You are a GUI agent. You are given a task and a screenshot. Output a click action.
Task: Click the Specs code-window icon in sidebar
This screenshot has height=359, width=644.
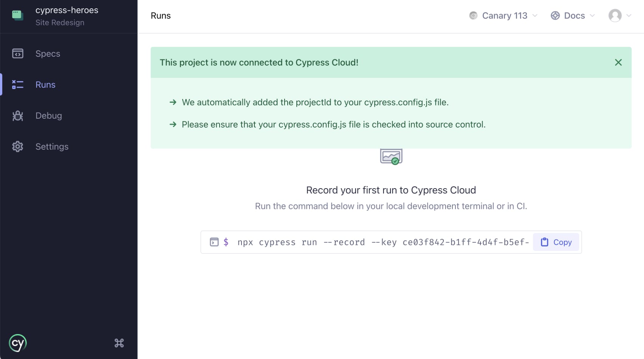tap(18, 54)
